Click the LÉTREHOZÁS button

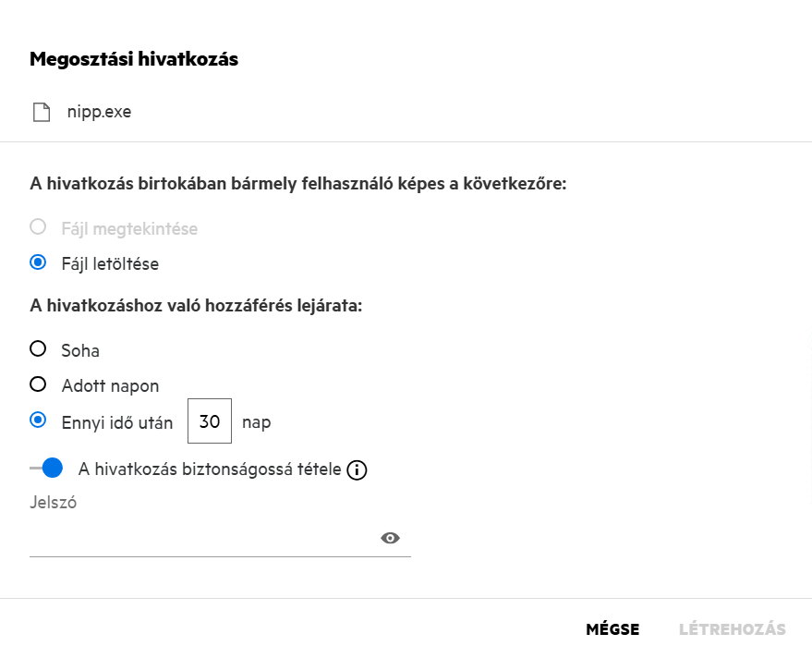[x=732, y=629]
